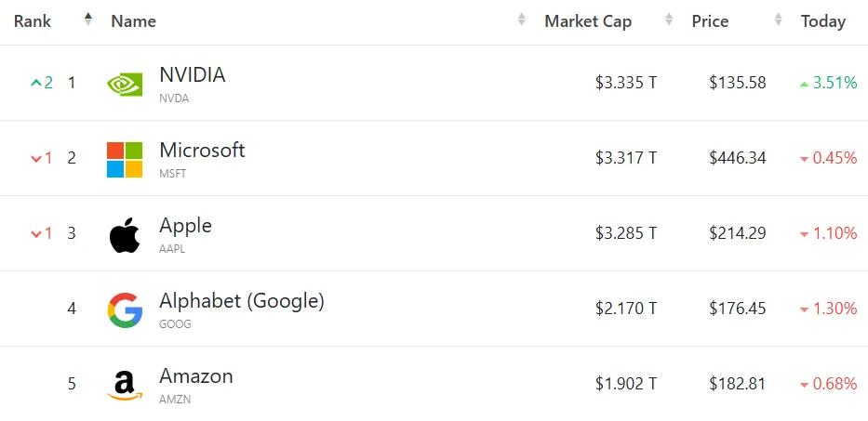Click Microsoft's red rank-down arrow indicator

tap(36, 158)
